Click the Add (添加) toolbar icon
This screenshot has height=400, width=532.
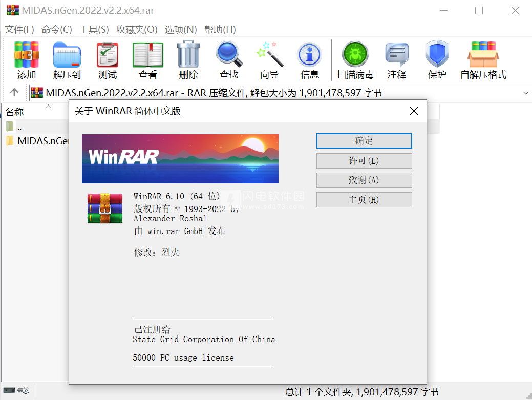pos(27,60)
